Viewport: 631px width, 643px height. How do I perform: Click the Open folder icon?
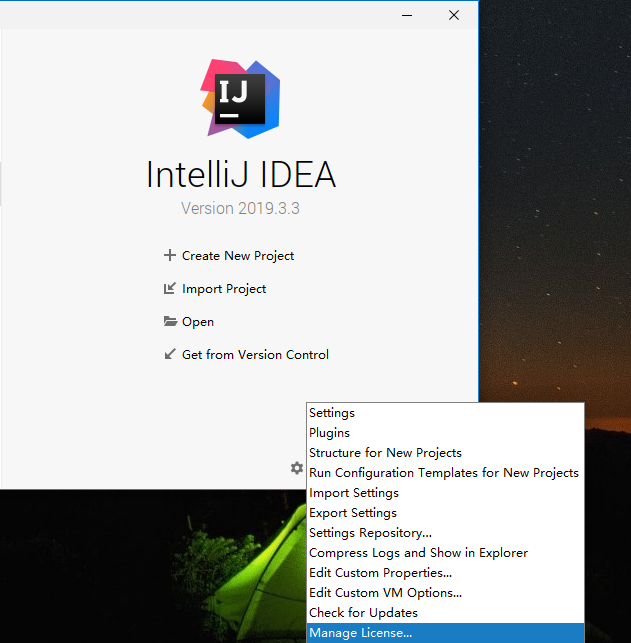pyautogui.click(x=170, y=321)
